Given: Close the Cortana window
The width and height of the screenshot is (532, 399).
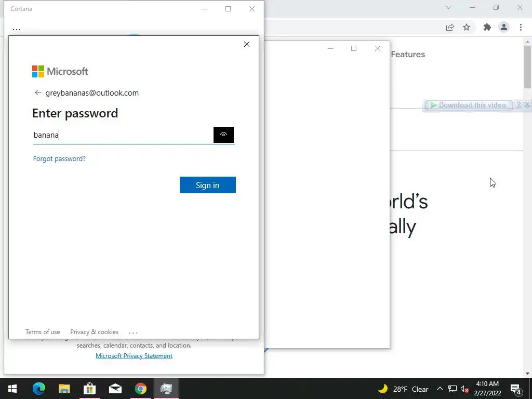Looking at the screenshot, I should coord(252,9).
